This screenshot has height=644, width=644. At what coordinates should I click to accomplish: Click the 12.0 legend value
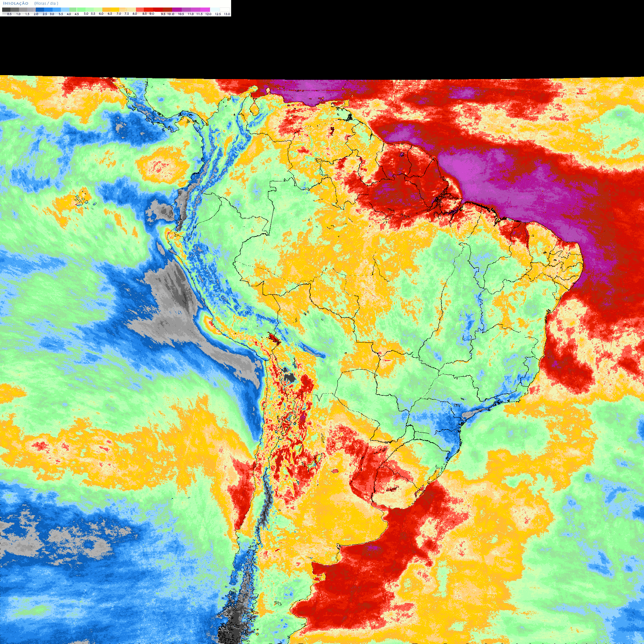(x=208, y=14)
